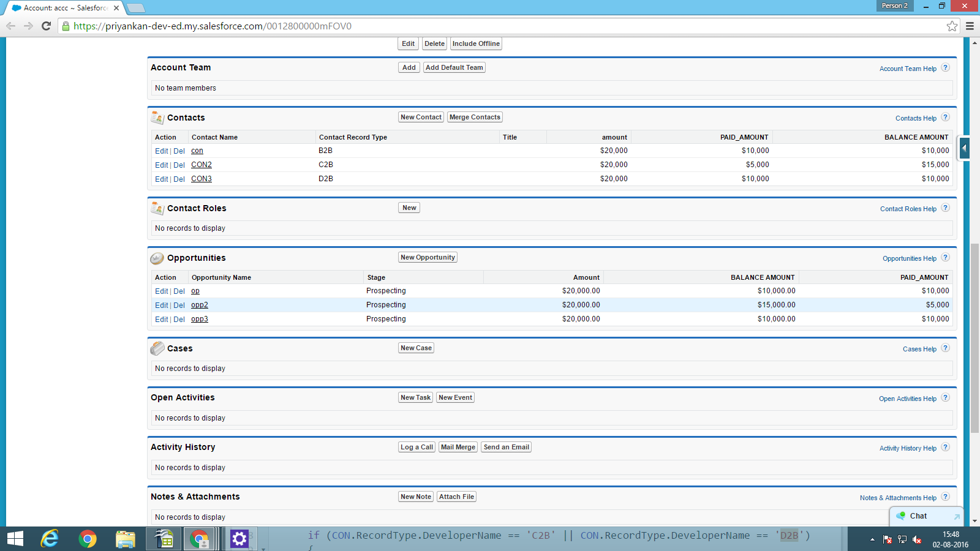Click the Contacts Help question mark icon
The image size is (980, 551).
click(945, 118)
